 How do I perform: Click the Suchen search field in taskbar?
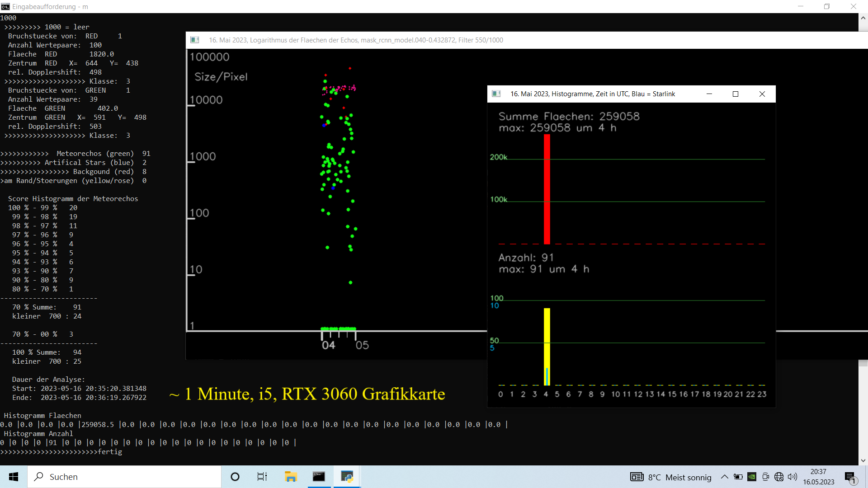tap(124, 477)
